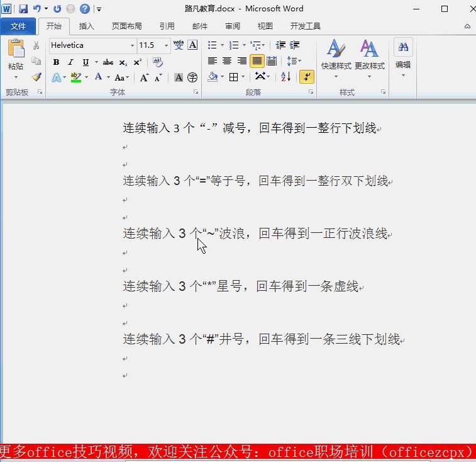The width and height of the screenshot is (476, 462).
Task: Click the Cut scissors icon
Action: (36, 45)
